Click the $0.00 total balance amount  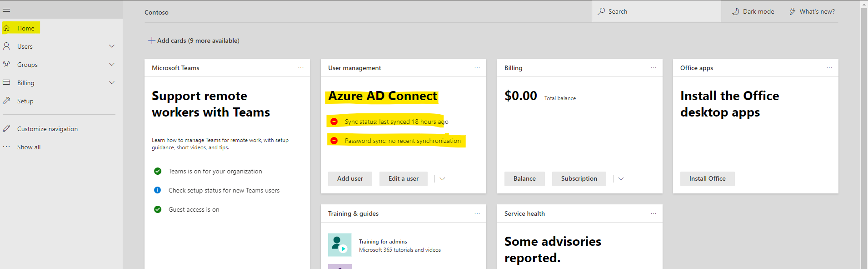(x=521, y=96)
